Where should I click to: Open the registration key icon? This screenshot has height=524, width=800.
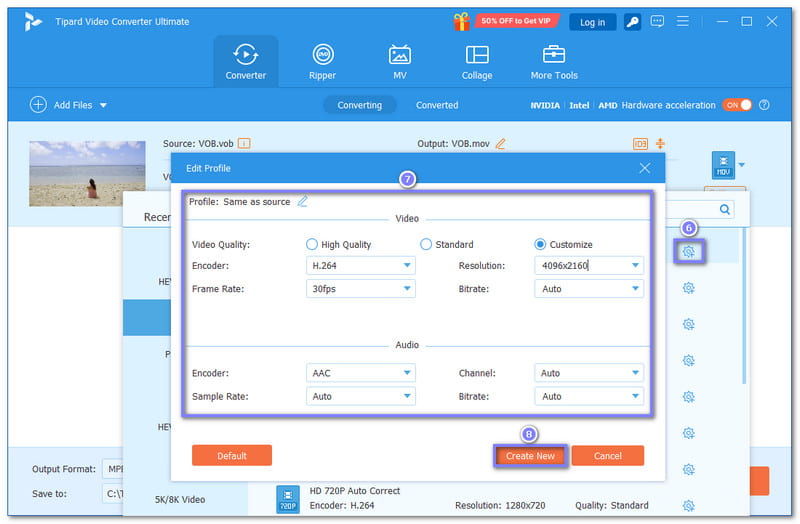(x=632, y=22)
